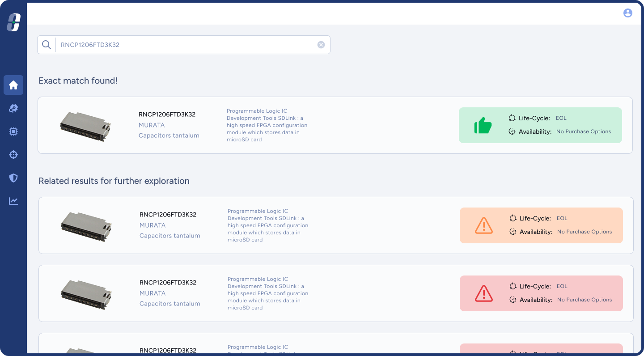Screen dimensions: 644x356
Task: Click the Availability icon in the orange badge
Action: click(x=513, y=232)
